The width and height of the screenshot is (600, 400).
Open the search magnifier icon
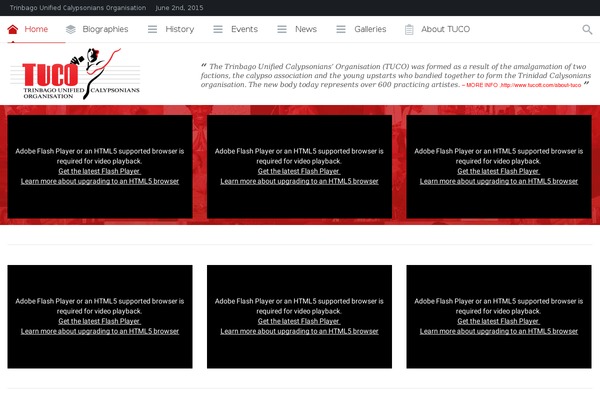587,29
